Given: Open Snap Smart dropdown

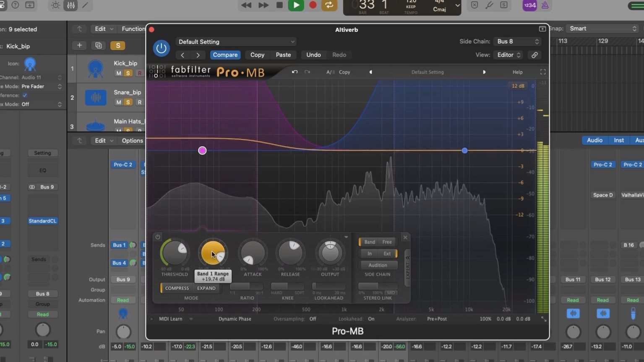Looking at the screenshot, I should point(602,28).
